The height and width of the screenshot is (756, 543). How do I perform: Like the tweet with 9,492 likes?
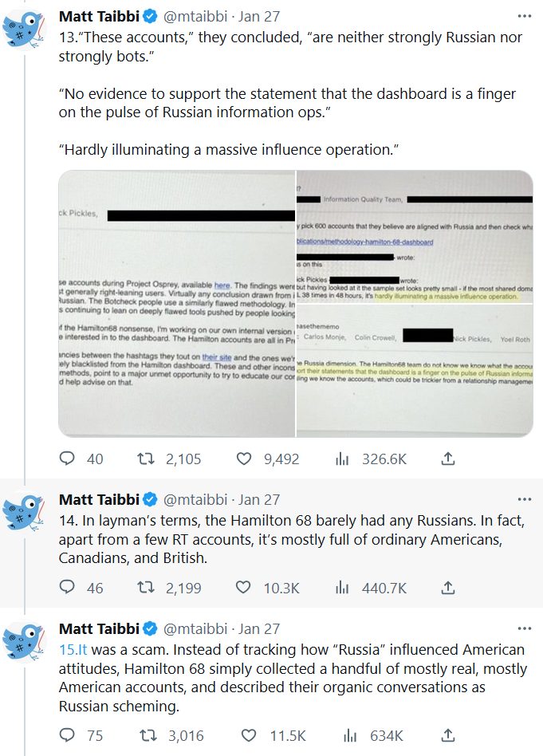[246, 459]
